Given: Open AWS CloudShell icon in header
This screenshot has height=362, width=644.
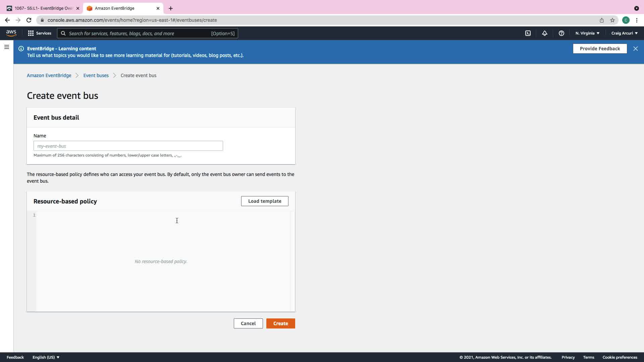Looking at the screenshot, I should click(528, 33).
